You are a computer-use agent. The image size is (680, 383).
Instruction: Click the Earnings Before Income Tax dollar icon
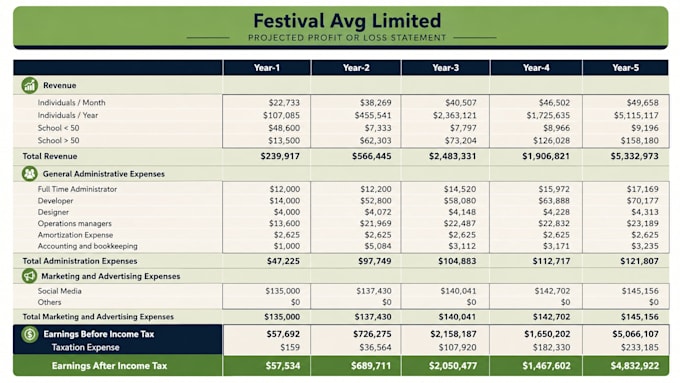click(x=30, y=334)
